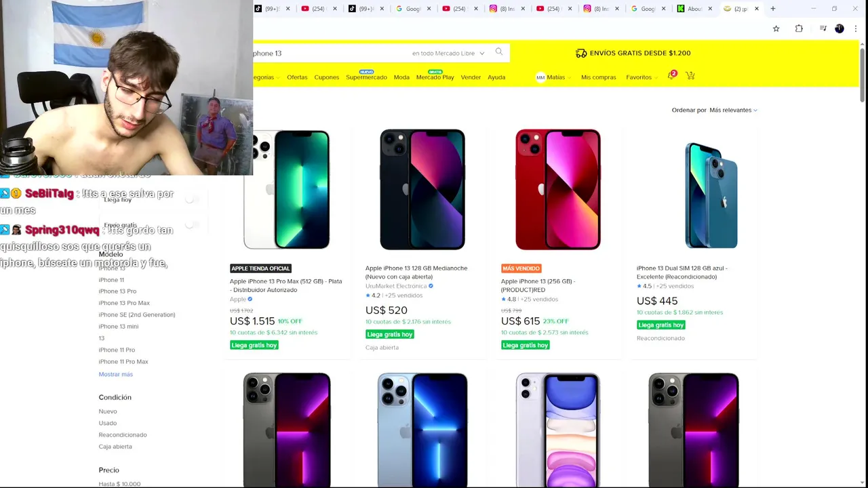Open the red iPhone 13 product image
Screen dimensions: 868x488
click(x=557, y=189)
